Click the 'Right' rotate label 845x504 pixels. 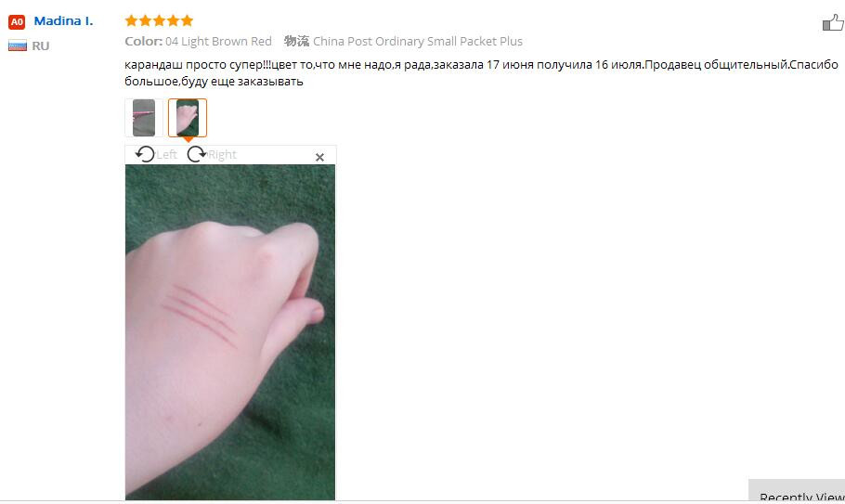(223, 154)
